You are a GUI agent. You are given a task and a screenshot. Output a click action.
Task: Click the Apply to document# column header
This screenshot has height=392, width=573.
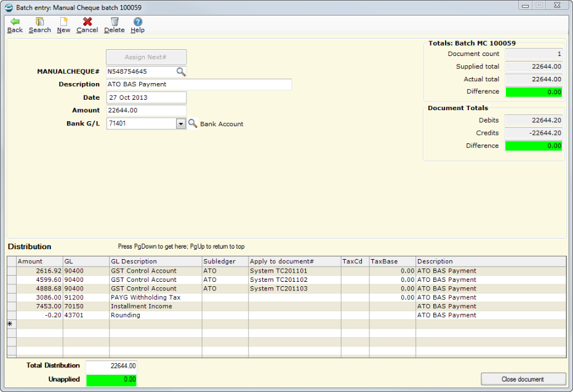tap(294, 262)
